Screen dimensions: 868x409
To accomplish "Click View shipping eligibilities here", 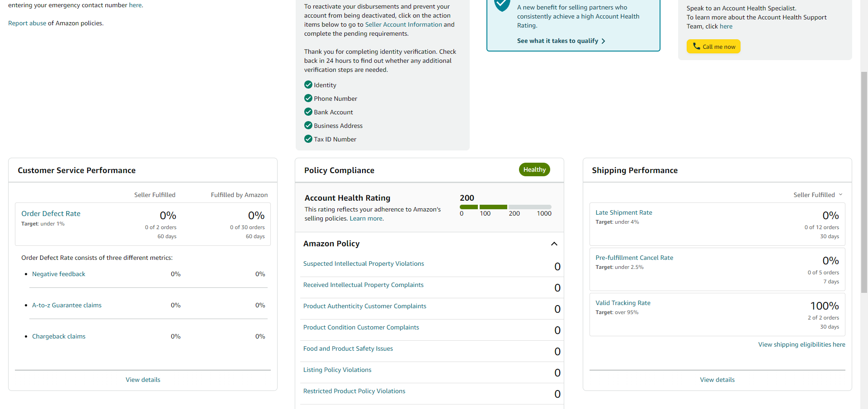I will [802, 344].
